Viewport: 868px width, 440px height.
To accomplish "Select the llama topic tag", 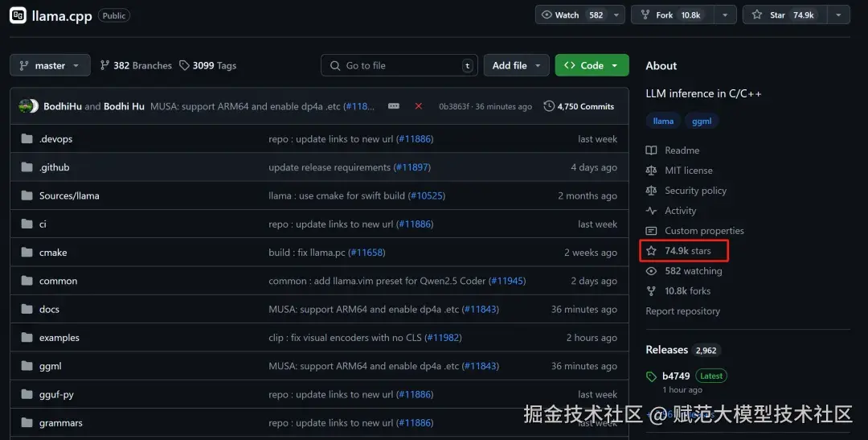I will [x=663, y=121].
